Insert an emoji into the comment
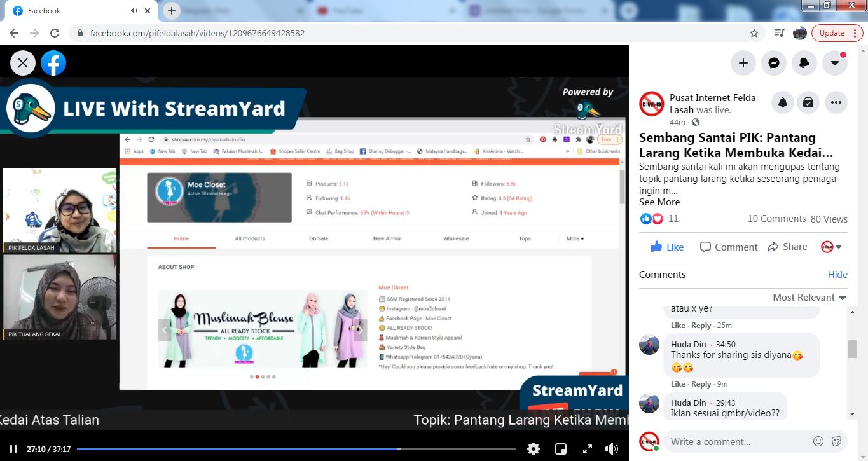Image resolution: width=868 pixels, height=461 pixels. 818,441
